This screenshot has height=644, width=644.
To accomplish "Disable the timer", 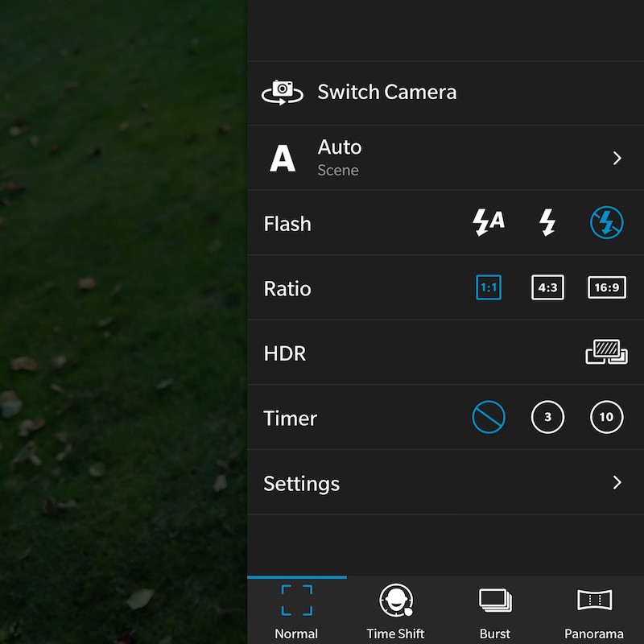I will pos(489,417).
